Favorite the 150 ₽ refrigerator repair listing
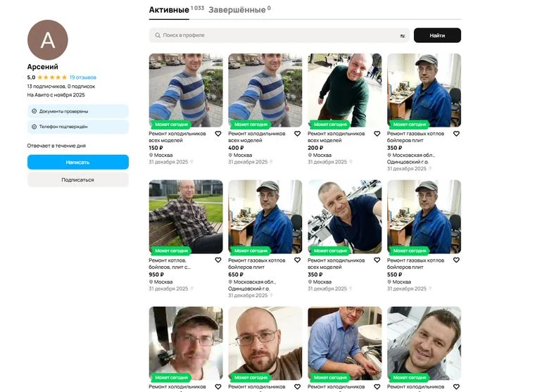The width and height of the screenshot is (535, 392). coord(218,134)
